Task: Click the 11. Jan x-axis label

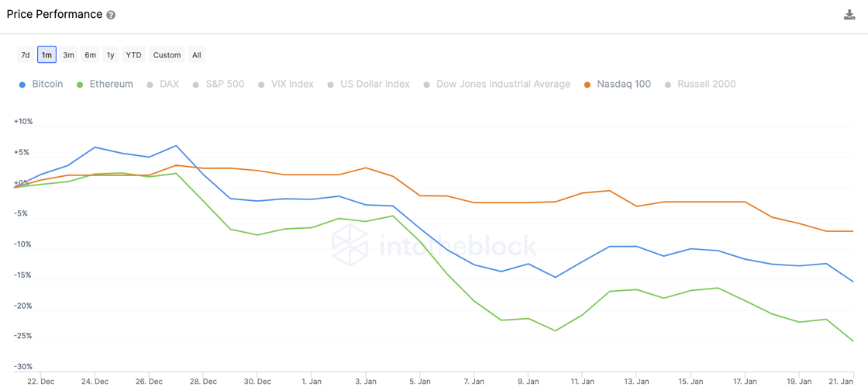Action: (582, 382)
